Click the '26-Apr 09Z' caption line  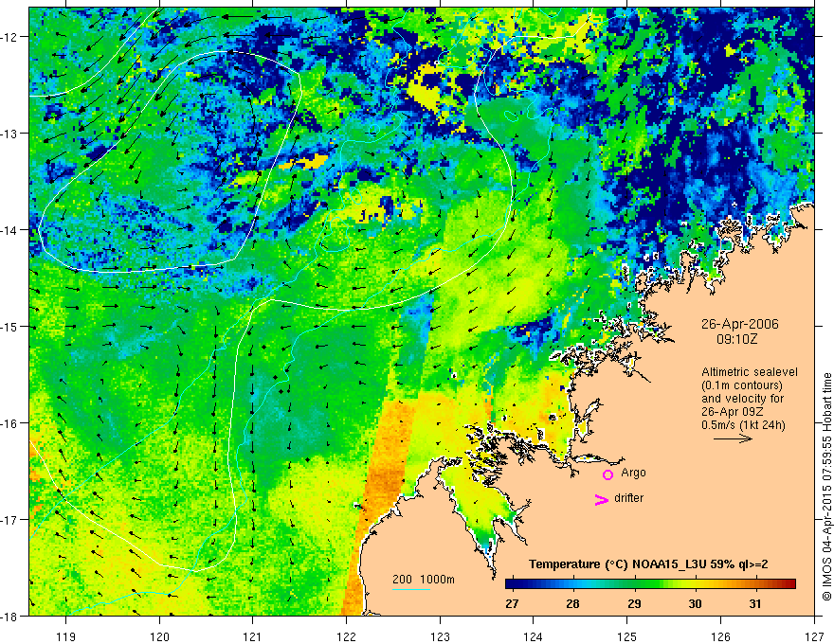click(x=732, y=412)
